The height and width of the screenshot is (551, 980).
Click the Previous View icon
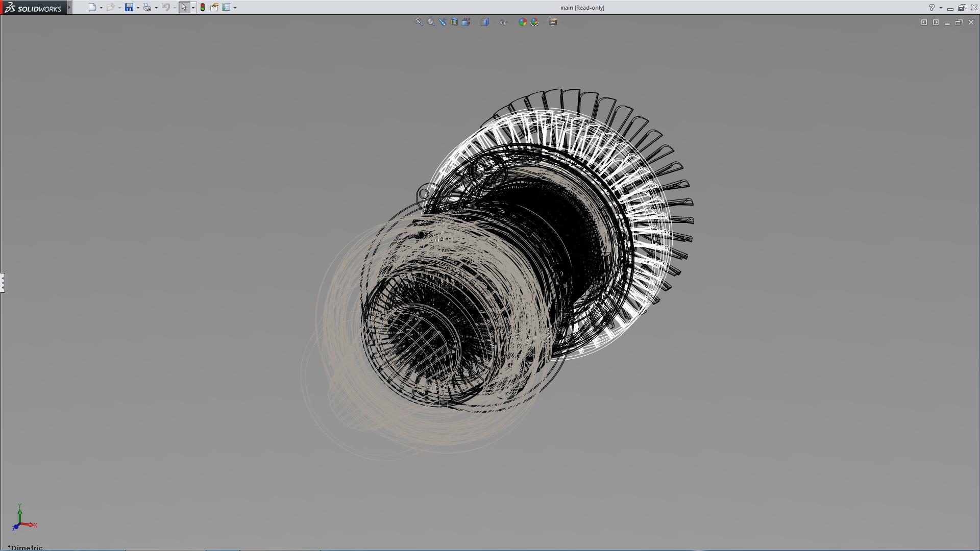coord(443,22)
